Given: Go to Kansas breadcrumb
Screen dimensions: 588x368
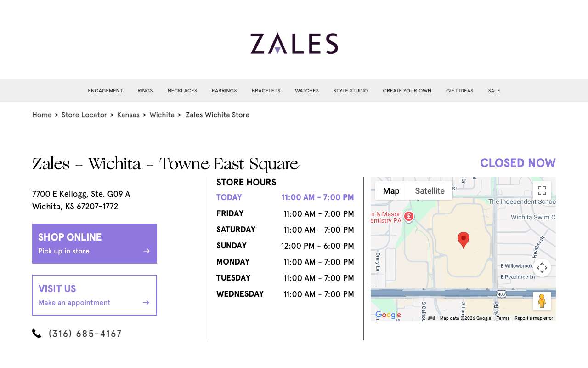Looking at the screenshot, I should coord(128,115).
